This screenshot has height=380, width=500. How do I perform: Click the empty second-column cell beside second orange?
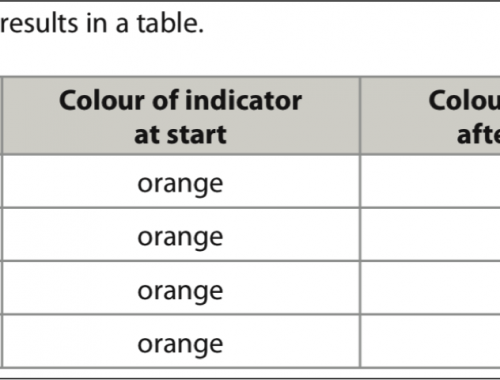pyautogui.click(x=430, y=235)
